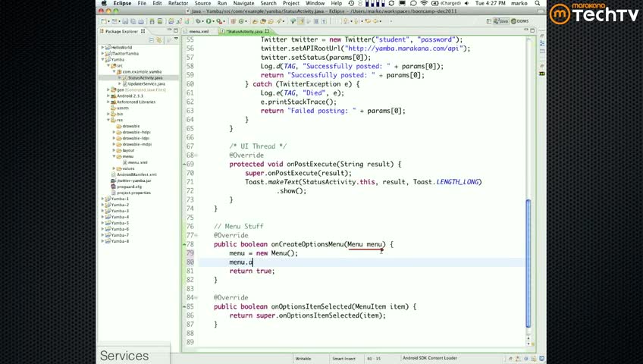Open Spotlight search in menu bar

537,3
